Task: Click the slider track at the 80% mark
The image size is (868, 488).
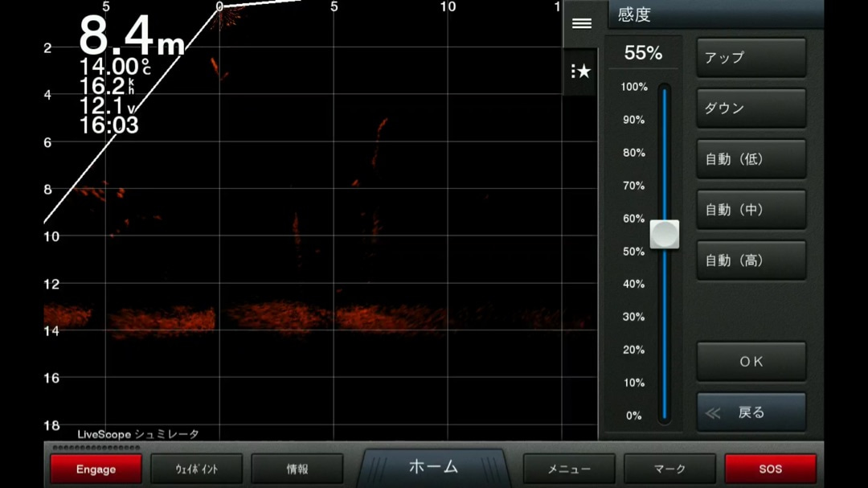Action: click(x=664, y=153)
